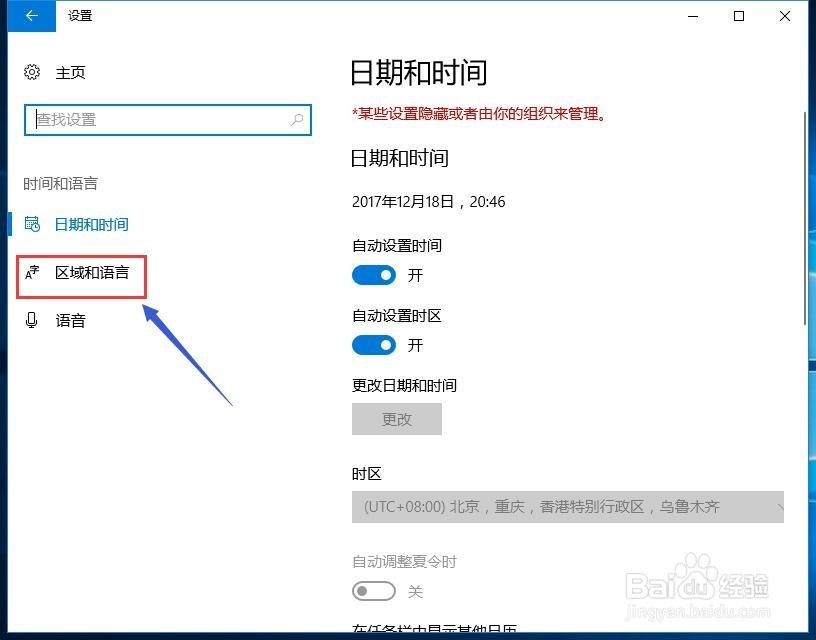Screen dimensions: 816x640
Task: Click the back arrow in Settings
Action: pos(29,16)
